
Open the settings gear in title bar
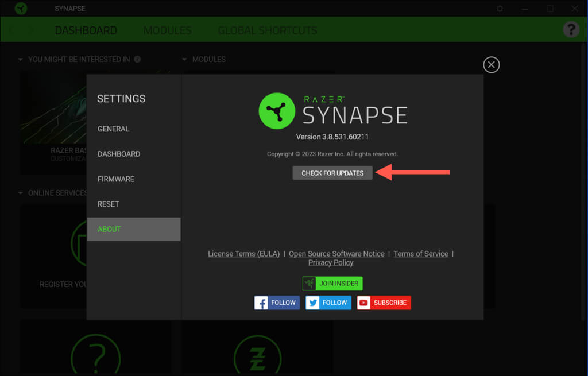[500, 8]
